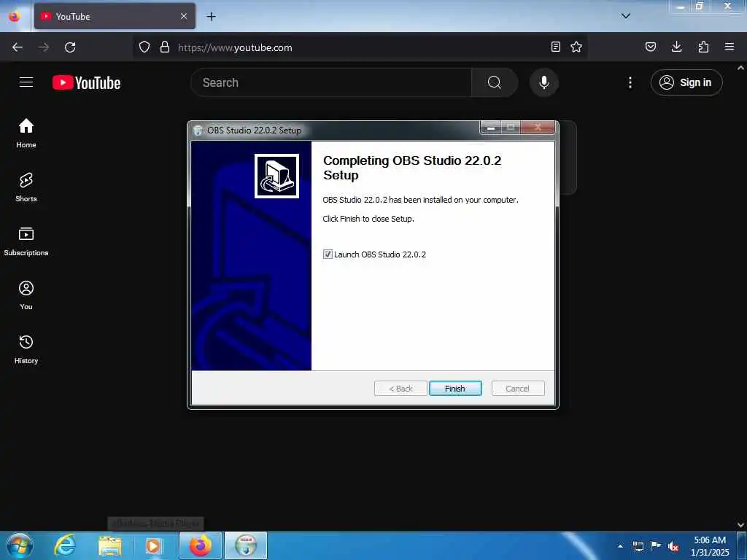747x560 pixels.
Task: Click Sign in on YouTube
Action: (686, 82)
